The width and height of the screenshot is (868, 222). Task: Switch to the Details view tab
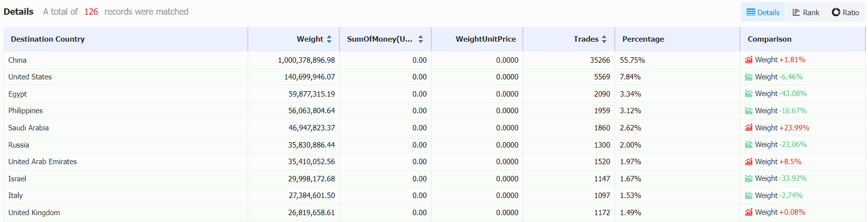pos(763,12)
